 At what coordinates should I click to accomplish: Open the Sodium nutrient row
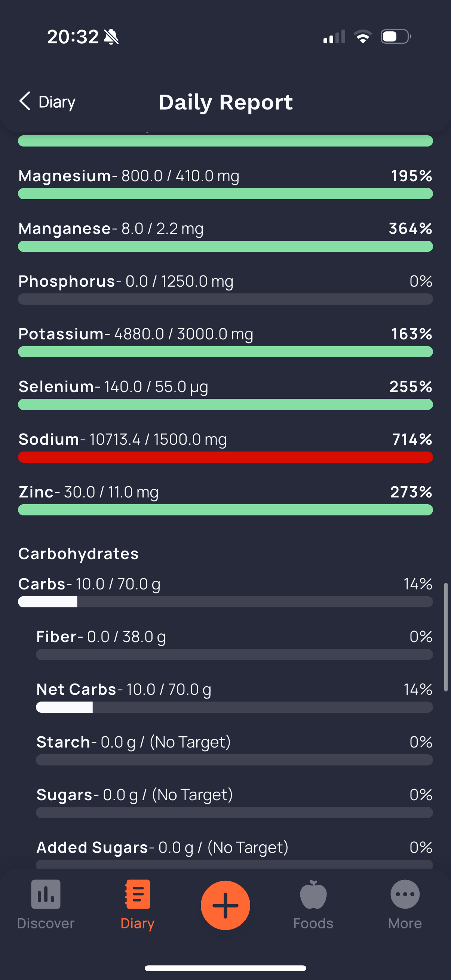(x=225, y=447)
